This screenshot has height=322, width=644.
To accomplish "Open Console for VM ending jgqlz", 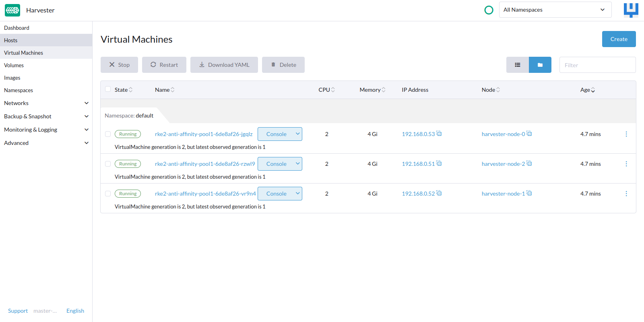I will [276, 134].
